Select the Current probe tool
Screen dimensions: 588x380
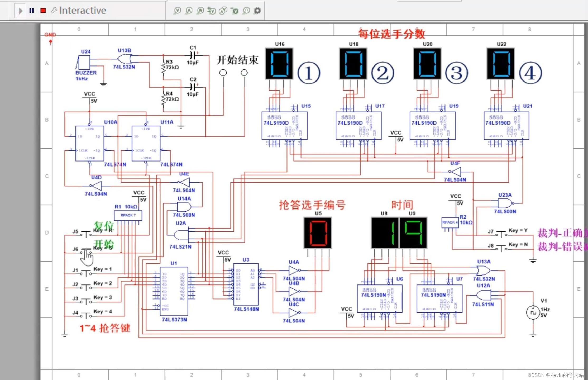[189, 11]
